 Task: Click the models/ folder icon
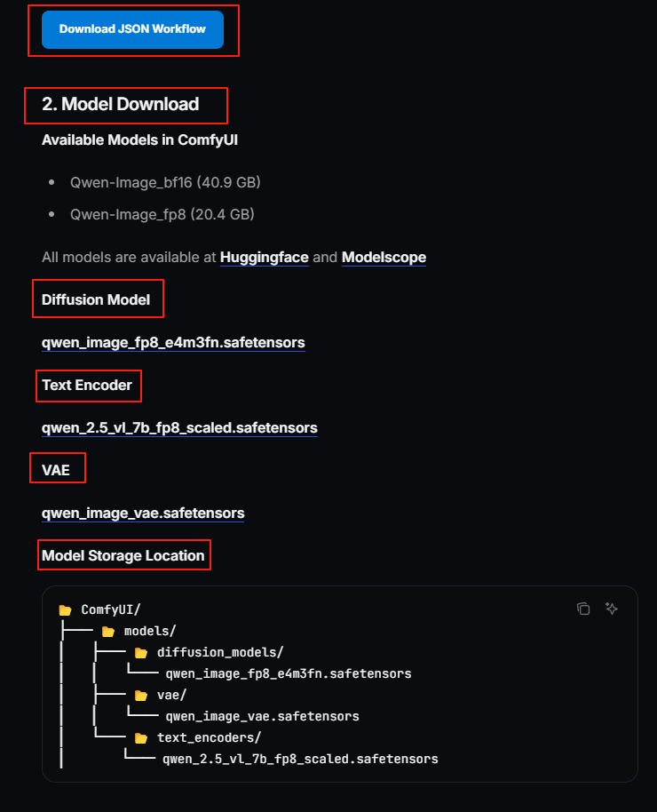pos(107,632)
